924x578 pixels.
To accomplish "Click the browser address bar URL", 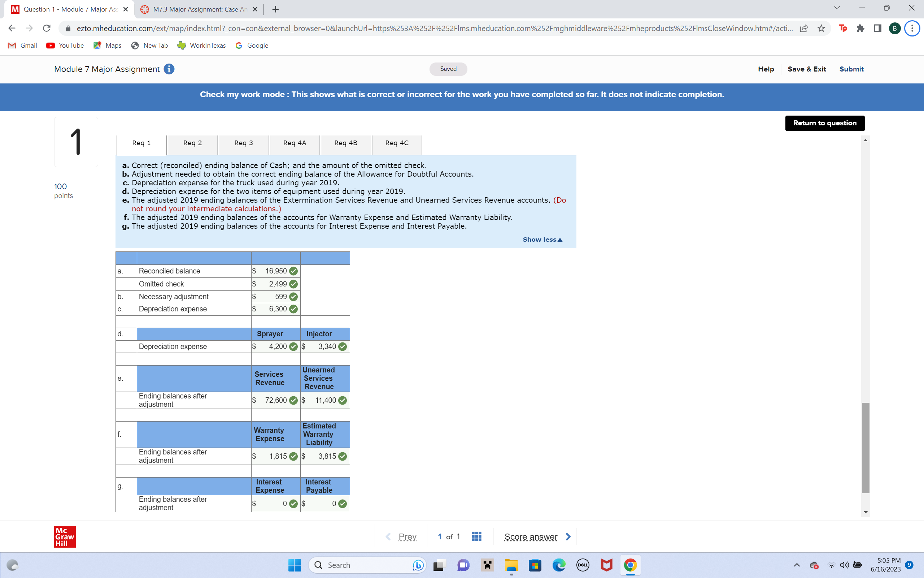I will click(434, 28).
